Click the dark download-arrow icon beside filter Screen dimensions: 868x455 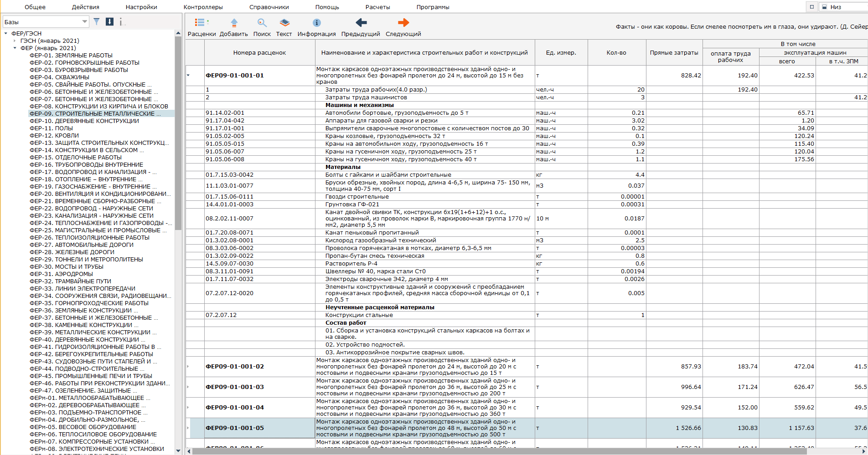pos(109,21)
